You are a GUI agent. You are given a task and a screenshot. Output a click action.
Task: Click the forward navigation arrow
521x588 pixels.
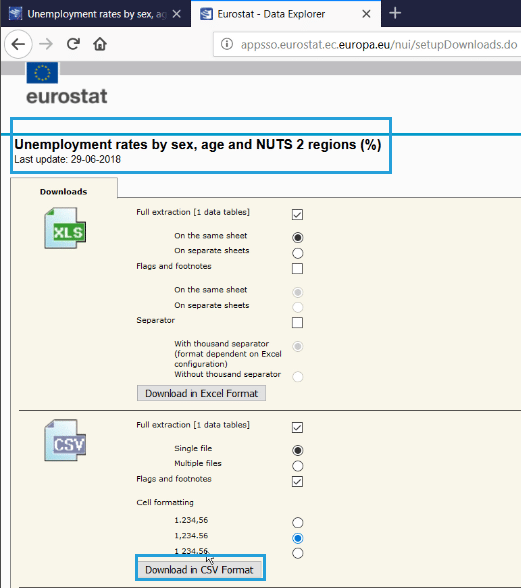(46, 44)
